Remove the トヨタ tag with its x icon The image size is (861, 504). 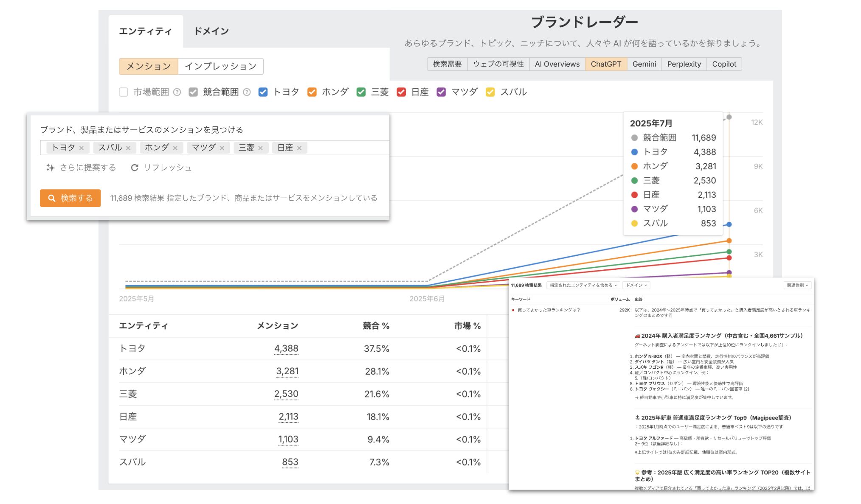coord(82,148)
